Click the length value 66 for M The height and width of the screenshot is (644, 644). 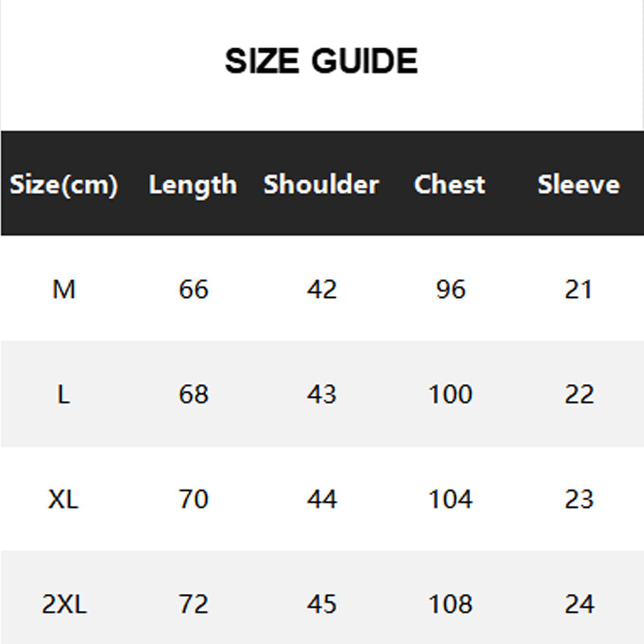coord(193,289)
